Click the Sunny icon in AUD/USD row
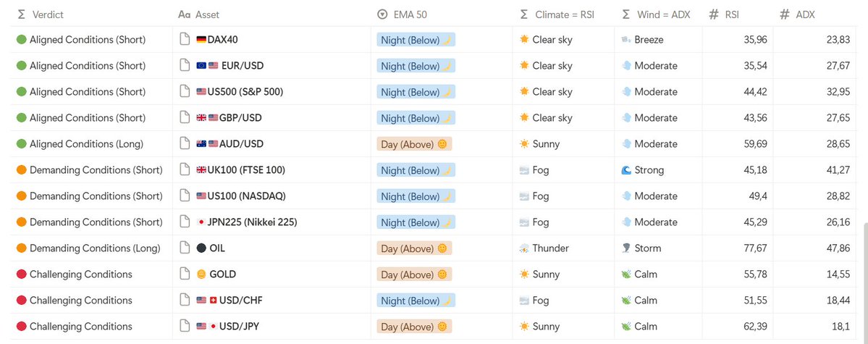This screenshot has width=868, height=344. 523,144
